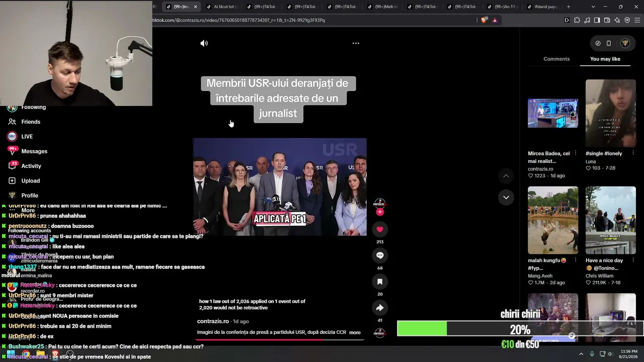
Task: Switch to the '(99+)Melt-in' browser tab
Action: coord(383,7)
